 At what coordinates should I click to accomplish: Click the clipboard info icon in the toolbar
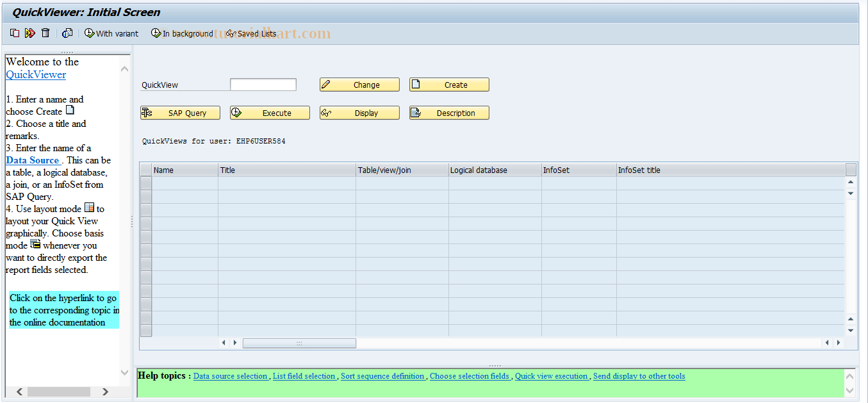pyautogui.click(x=67, y=33)
